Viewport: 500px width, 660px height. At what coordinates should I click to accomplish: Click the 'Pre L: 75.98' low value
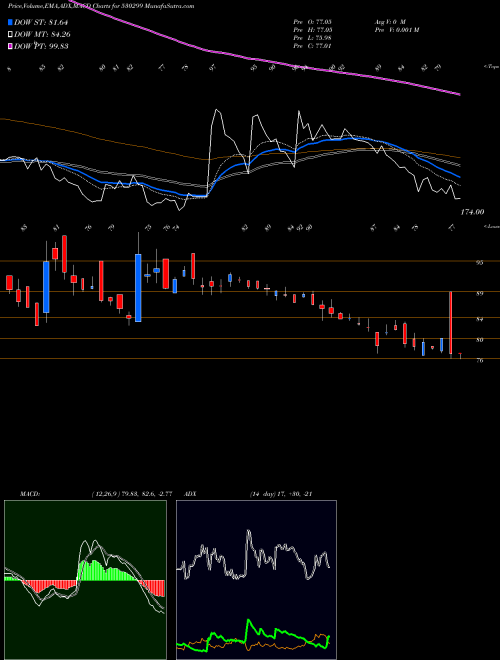[312, 38]
